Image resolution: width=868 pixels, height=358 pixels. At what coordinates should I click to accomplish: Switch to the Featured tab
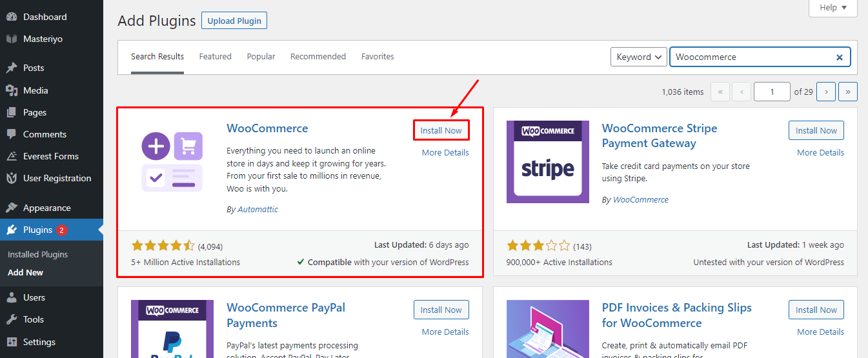(x=215, y=57)
